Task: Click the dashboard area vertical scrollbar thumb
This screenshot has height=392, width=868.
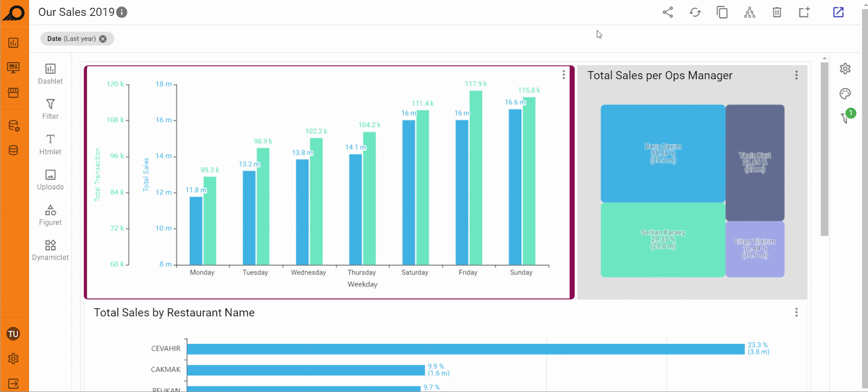Action: click(825, 149)
